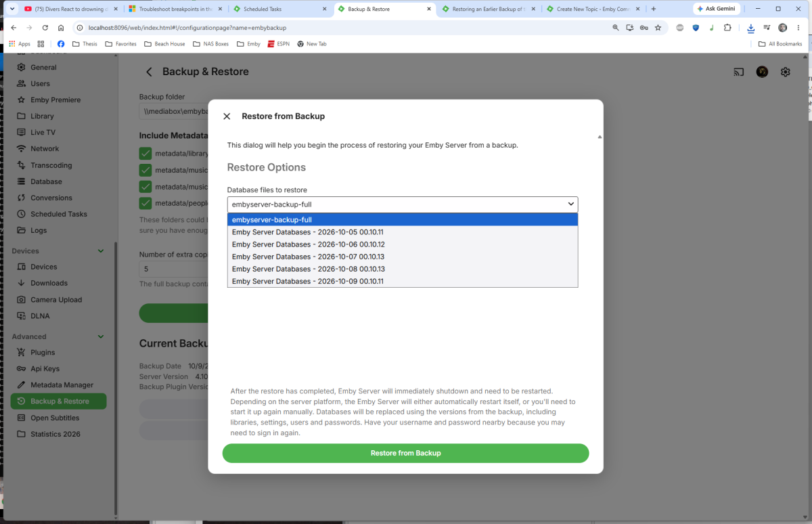Close the Restore from Backup dialog
The height and width of the screenshot is (524, 812).
[227, 116]
